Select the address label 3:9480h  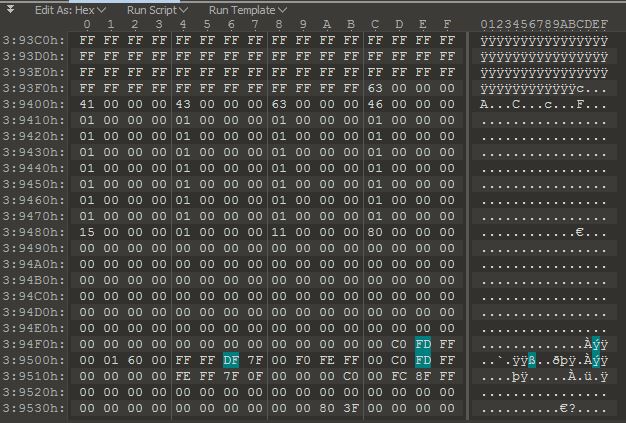pyautogui.click(x=34, y=232)
